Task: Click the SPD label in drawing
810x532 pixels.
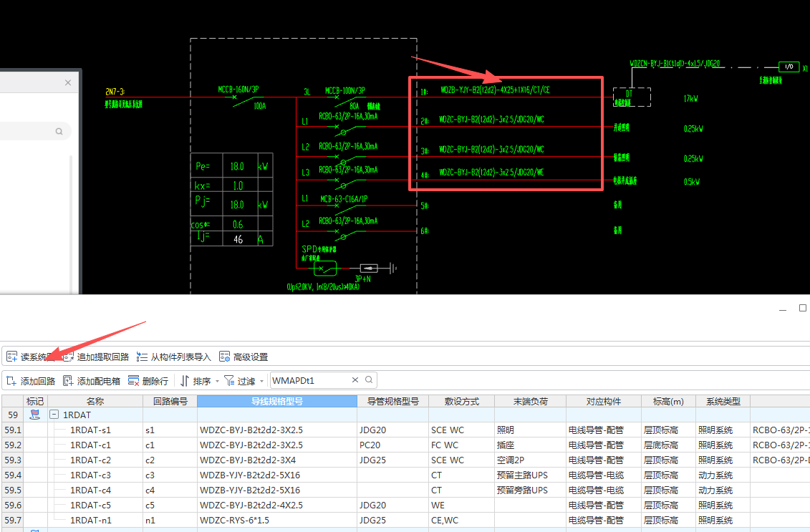Action: pos(319,249)
